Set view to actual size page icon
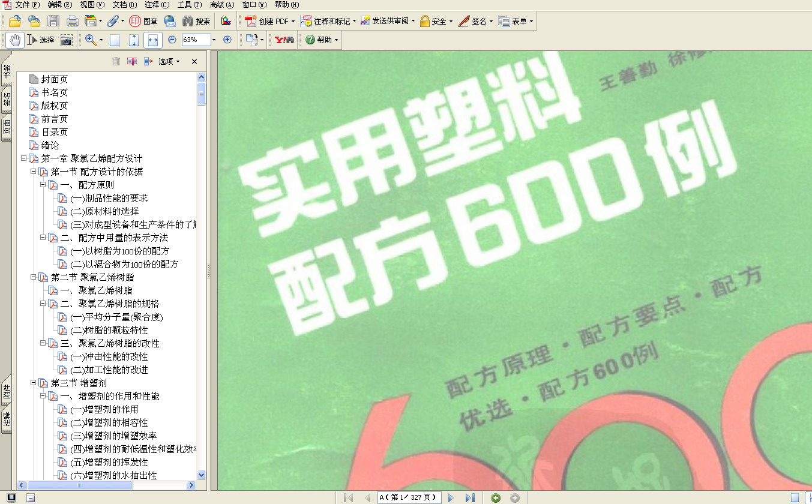812x504 pixels. pos(115,40)
